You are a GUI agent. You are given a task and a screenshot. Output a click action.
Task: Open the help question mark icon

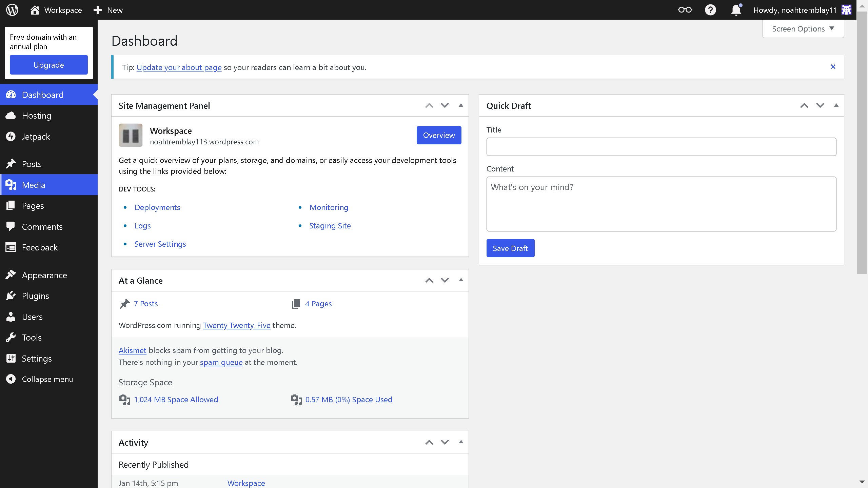pos(710,10)
